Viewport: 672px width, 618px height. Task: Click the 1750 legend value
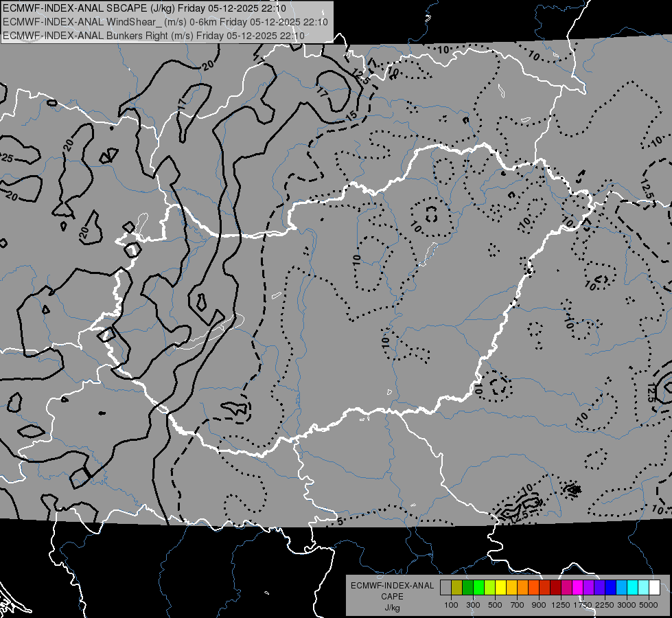point(583,605)
